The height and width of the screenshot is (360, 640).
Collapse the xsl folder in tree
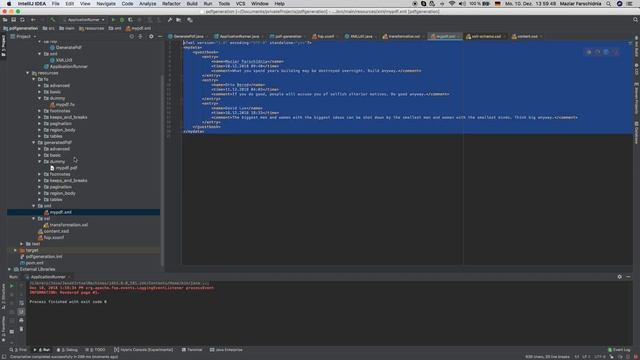(34, 218)
